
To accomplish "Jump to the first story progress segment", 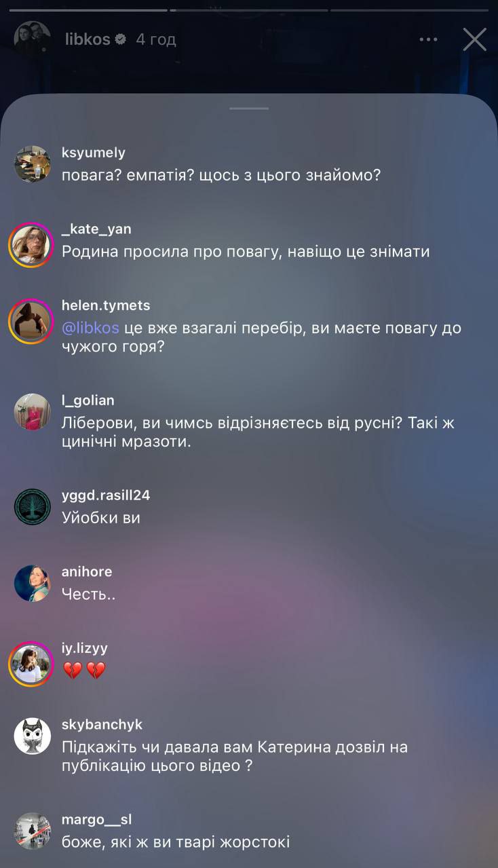I will pyautogui.click(x=89, y=10).
